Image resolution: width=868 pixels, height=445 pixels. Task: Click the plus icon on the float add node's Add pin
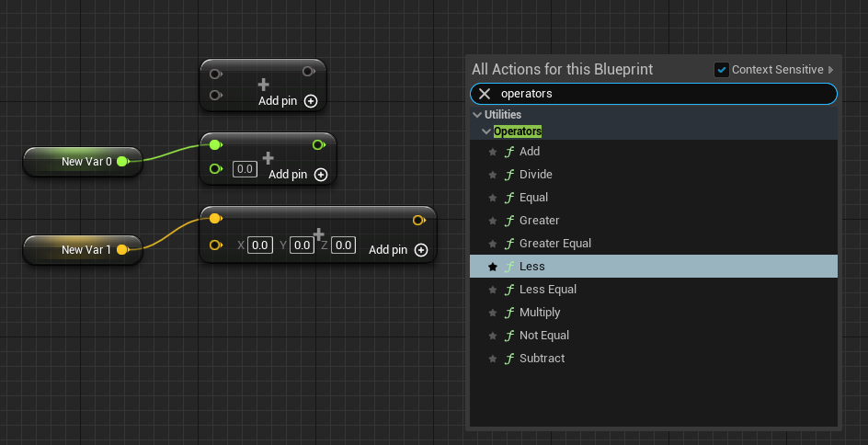tap(321, 175)
